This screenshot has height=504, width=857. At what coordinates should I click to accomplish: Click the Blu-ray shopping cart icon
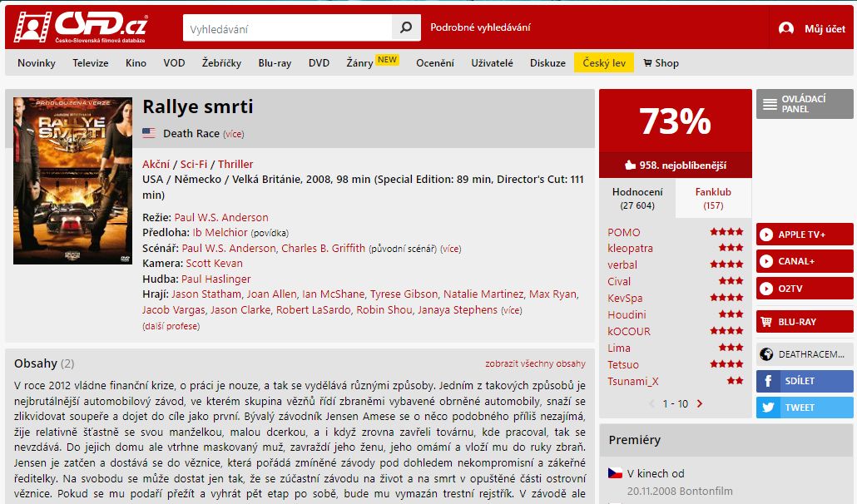click(766, 322)
